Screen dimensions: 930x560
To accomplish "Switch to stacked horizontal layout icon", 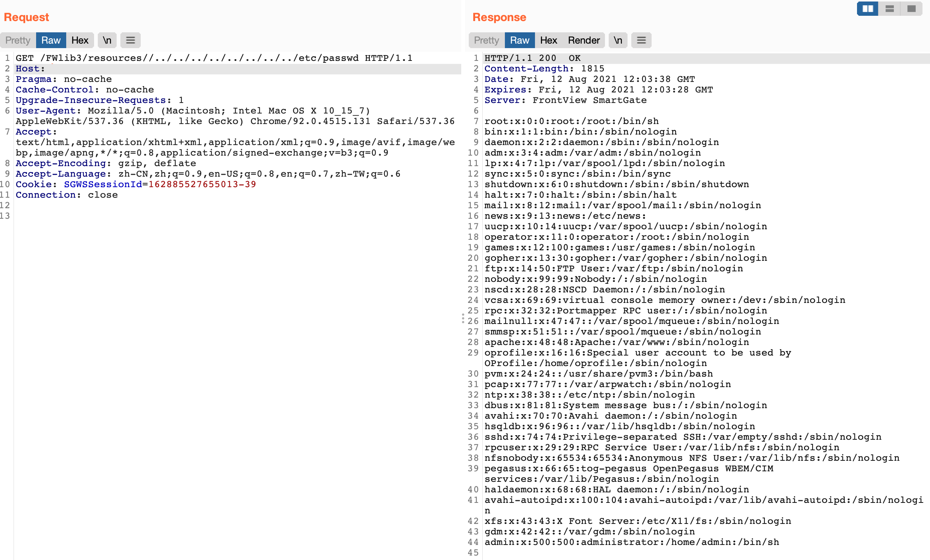I will pyautogui.click(x=889, y=9).
